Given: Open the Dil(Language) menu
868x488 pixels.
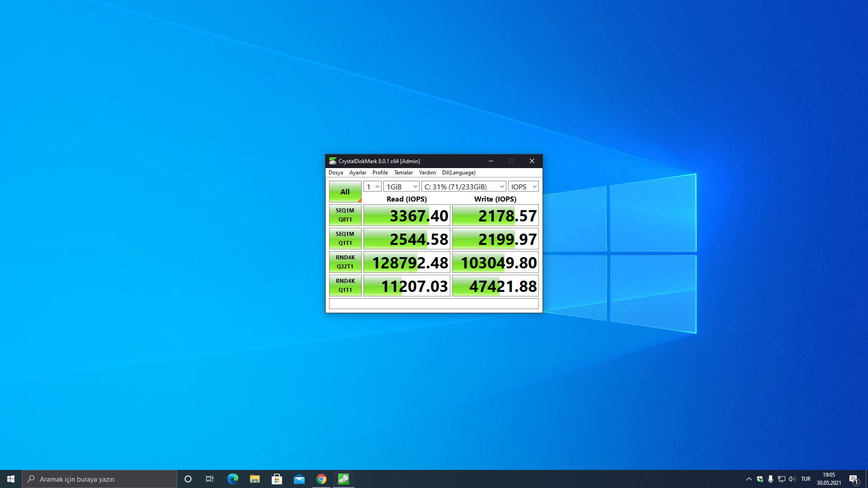Looking at the screenshot, I should (458, 173).
